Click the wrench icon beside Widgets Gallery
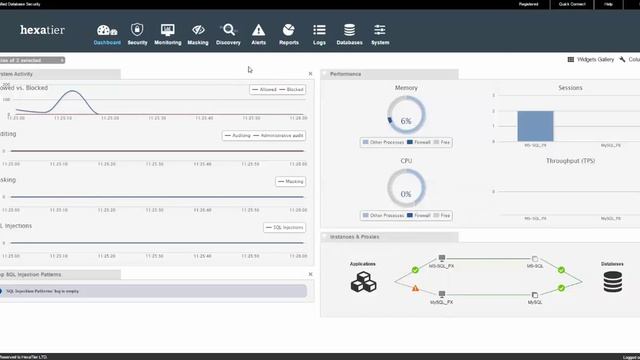640x360 pixels. tap(622, 60)
